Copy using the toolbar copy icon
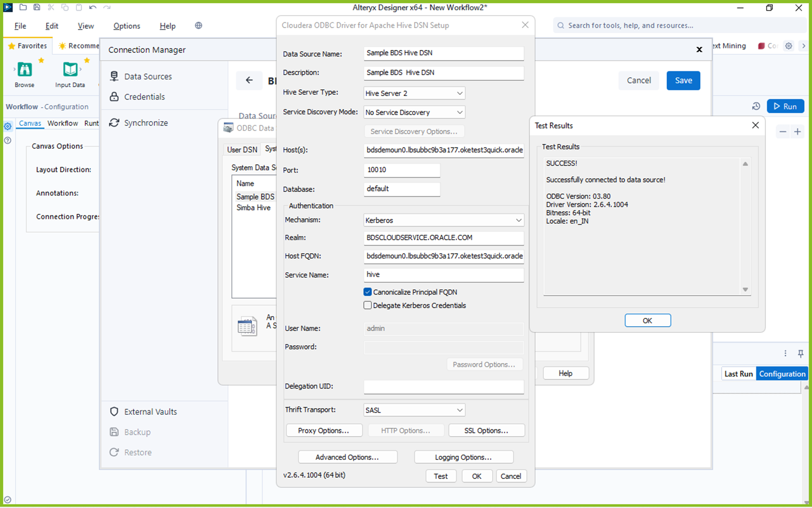The height and width of the screenshot is (508, 812). tap(65, 7)
